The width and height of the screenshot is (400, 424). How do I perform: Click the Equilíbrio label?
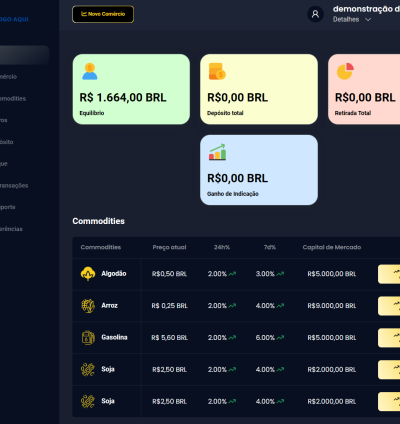pyautogui.click(x=92, y=113)
